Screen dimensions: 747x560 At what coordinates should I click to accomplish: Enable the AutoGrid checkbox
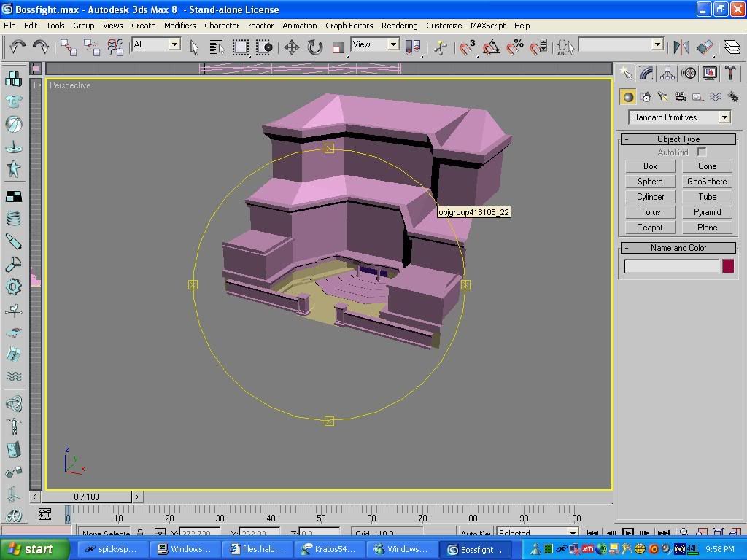click(701, 152)
